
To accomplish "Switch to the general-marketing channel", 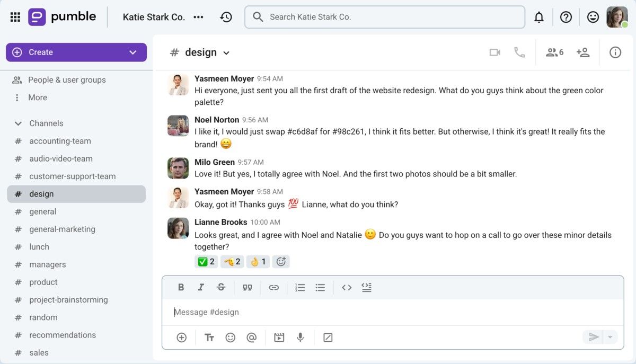I will pyautogui.click(x=62, y=229).
